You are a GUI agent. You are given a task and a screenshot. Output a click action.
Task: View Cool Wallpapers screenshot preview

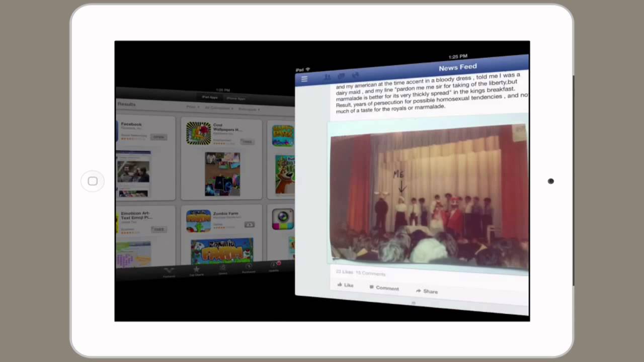tap(222, 174)
